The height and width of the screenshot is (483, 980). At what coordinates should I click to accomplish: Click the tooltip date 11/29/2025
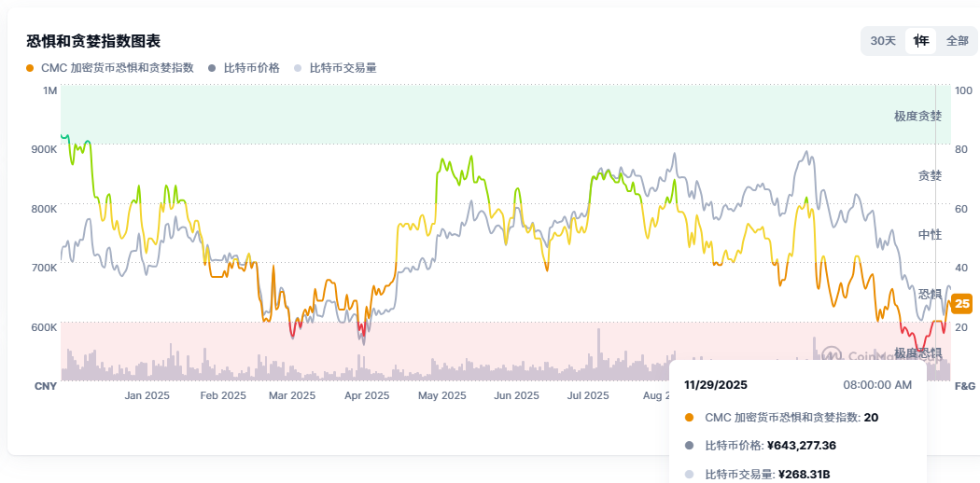[716, 385]
